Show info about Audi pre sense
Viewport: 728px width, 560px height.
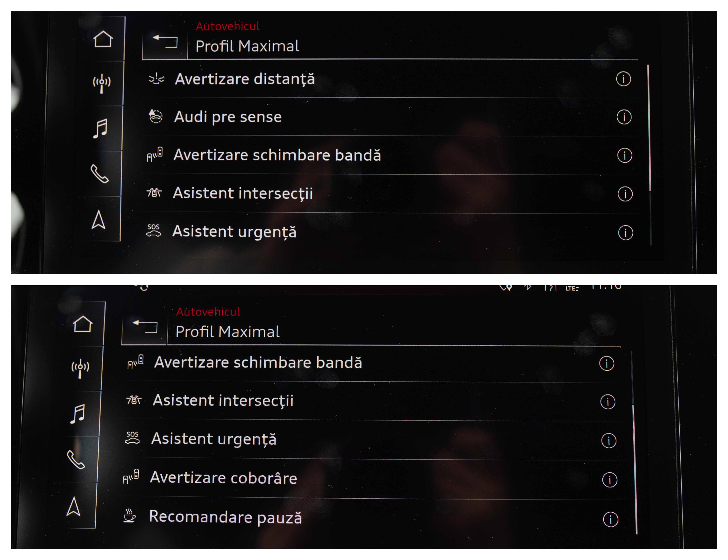[624, 117]
